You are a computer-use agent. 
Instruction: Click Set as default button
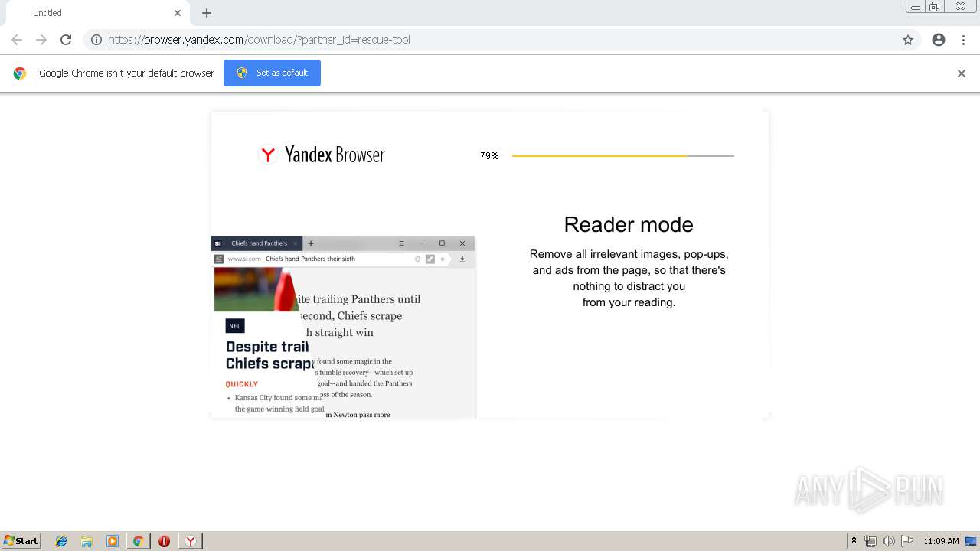[272, 73]
